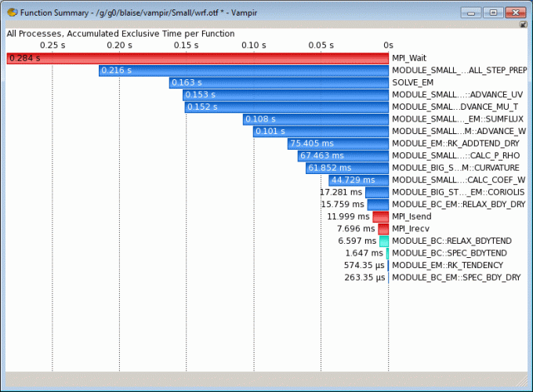Click the 0.20 s axis label
533x392 pixels.
tap(119, 45)
